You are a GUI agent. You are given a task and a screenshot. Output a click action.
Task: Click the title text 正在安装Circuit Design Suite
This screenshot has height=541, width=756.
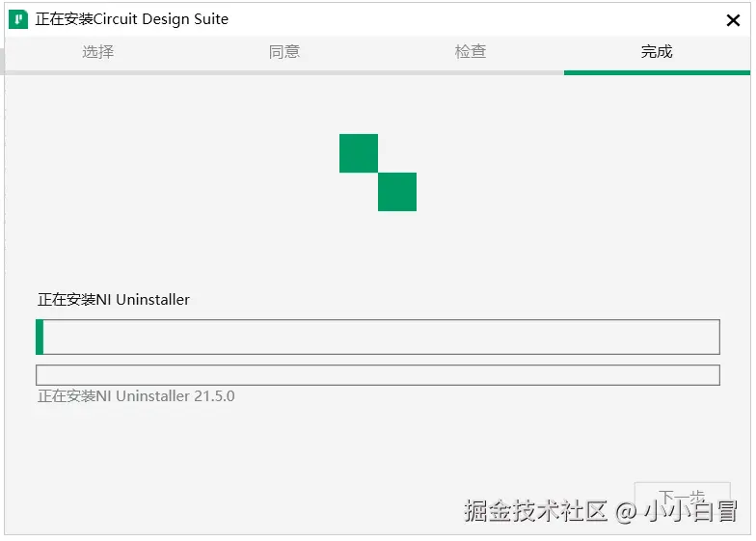click(131, 19)
